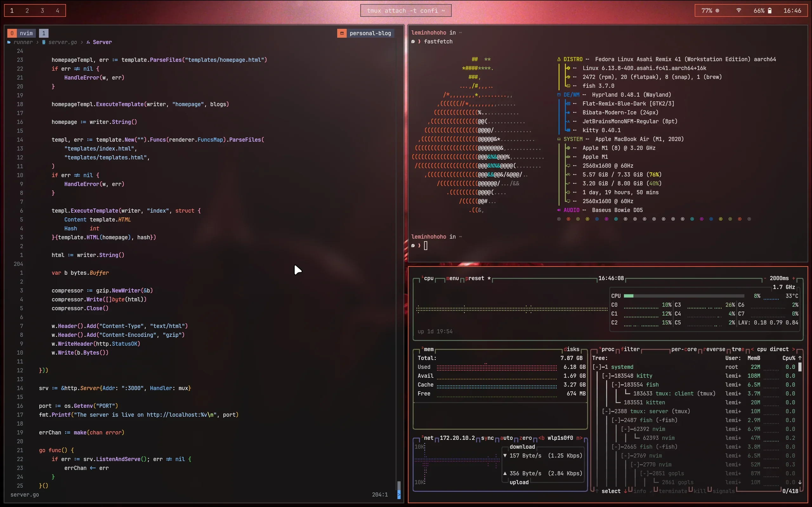The width and height of the screenshot is (812, 507).
Task: Click the fish shell prompt cursor under fastfetch
Action: tap(425, 246)
